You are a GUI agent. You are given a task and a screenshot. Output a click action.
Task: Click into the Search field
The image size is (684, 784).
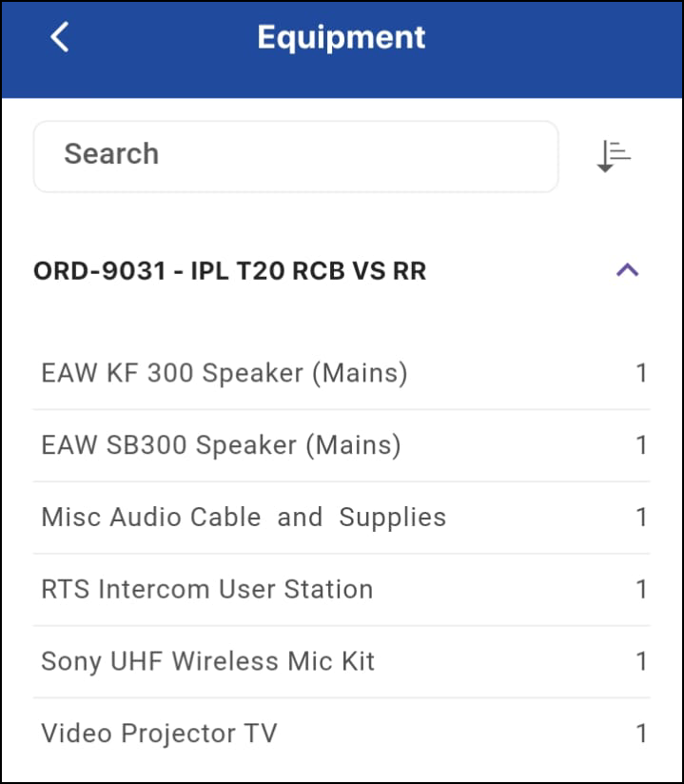point(295,155)
